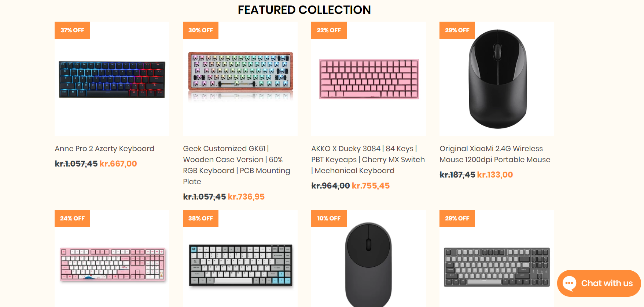Open the Anne Pro 2 Azerty Keyboard link

(104, 149)
